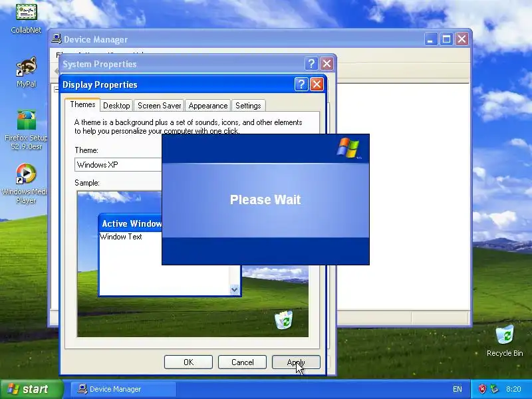Click OK in Display Properties
Image resolution: width=532 pixels, height=399 pixels.
tap(188, 362)
